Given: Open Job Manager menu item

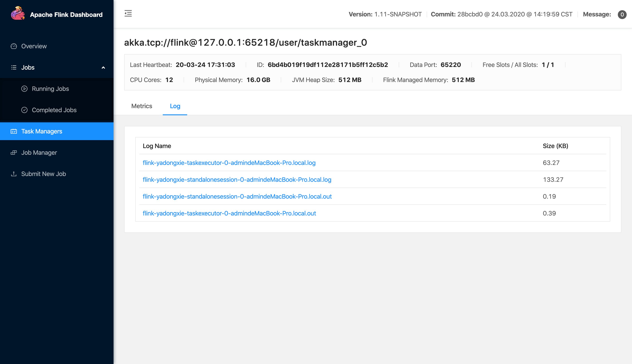Looking at the screenshot, I should click(x=39, y=153).
